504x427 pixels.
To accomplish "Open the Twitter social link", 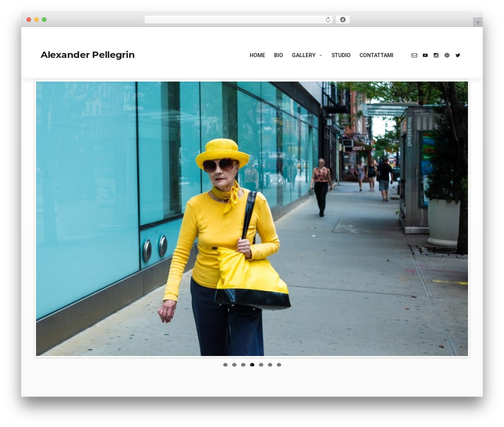I will [458, 56].
